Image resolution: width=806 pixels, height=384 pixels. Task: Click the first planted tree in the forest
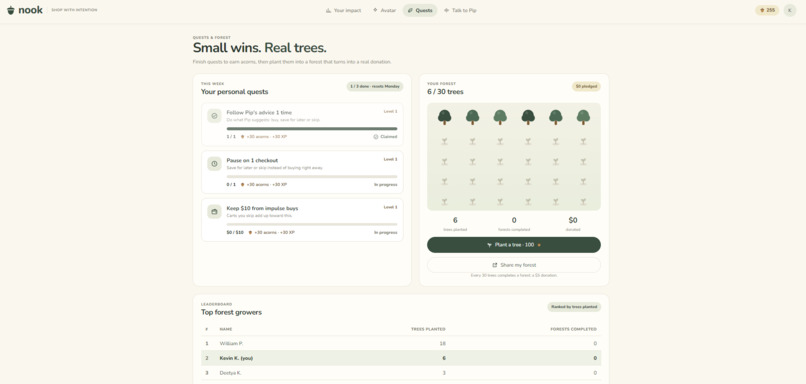tap(445, 117)
